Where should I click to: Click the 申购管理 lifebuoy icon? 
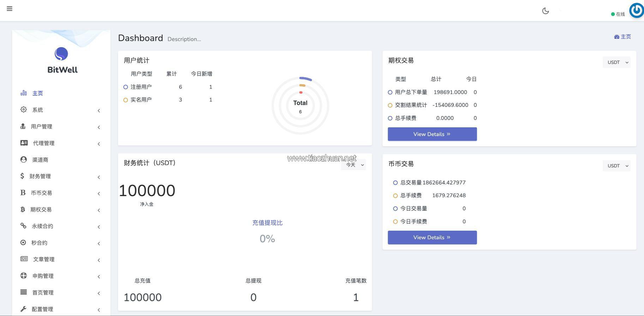pyautogui.click(x=24, y=275)
